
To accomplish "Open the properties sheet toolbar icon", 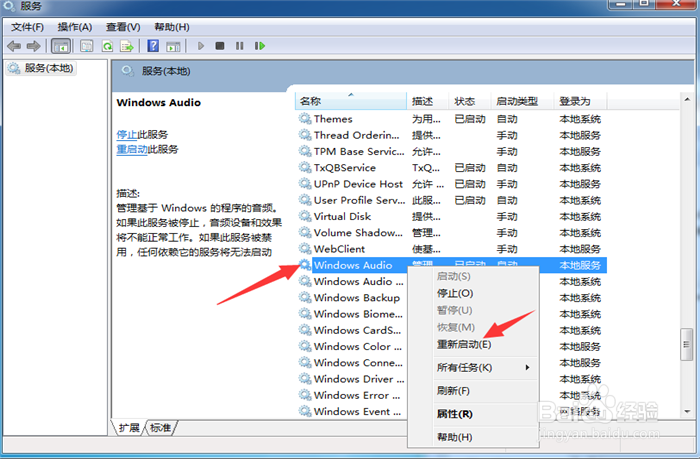I will 87,46.
